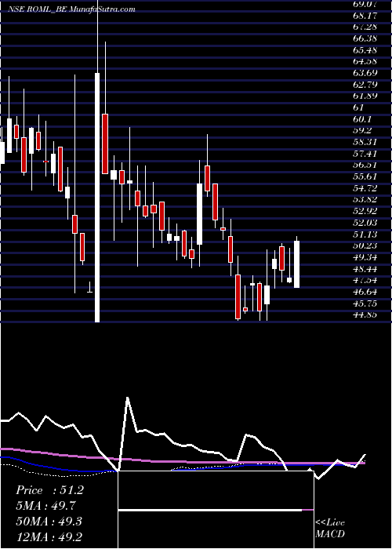Viewport: 392px width, 549px height.
Task: Click the 55.61 price axis label
Action: (365, 176)
